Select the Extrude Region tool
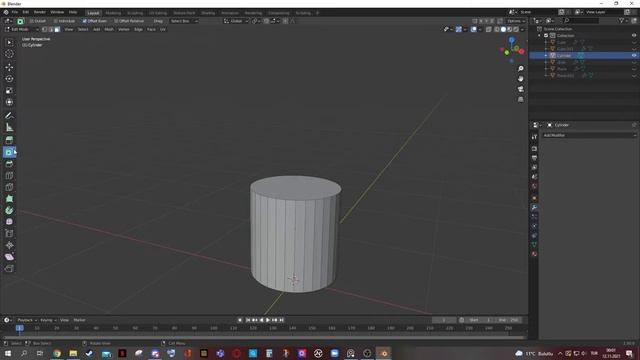 pyautogui.click(x=9, y=140)
